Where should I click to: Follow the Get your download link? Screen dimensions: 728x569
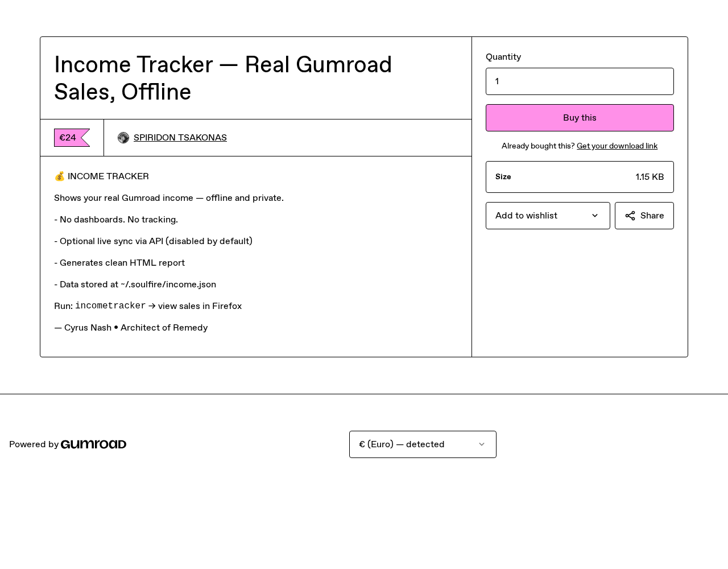(617, 146)
